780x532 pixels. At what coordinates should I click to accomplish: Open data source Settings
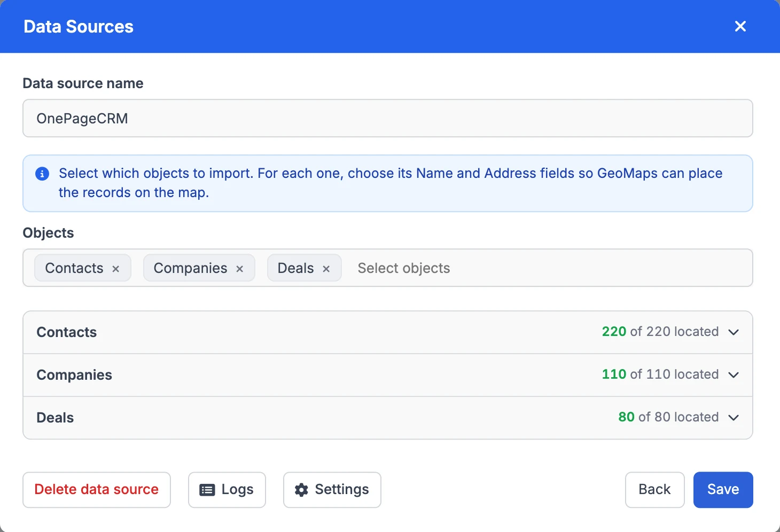pos(332,489)
